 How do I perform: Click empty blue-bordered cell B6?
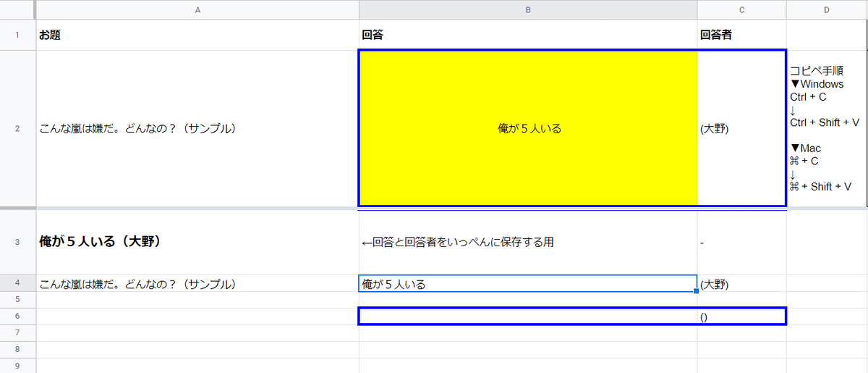[x=528, y=316]
